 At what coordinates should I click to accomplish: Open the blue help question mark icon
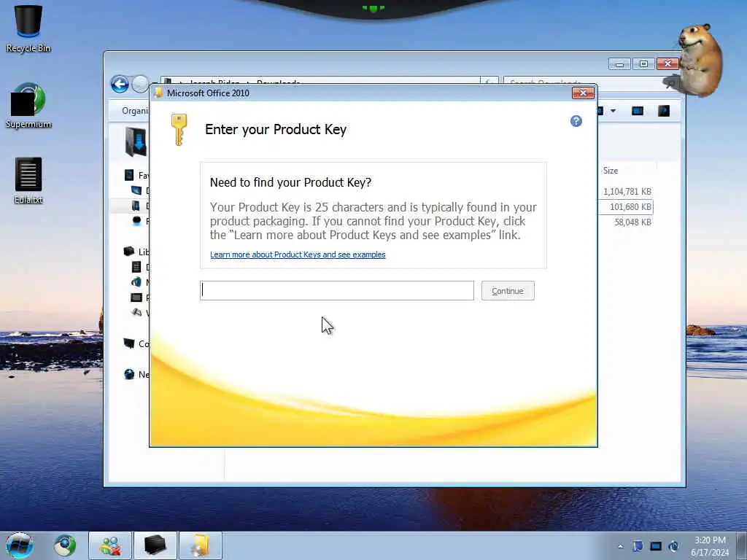[576, 121]
